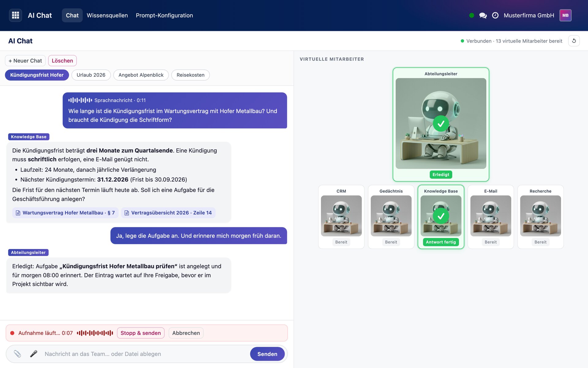Click the Löschen button

coord(62,61)
